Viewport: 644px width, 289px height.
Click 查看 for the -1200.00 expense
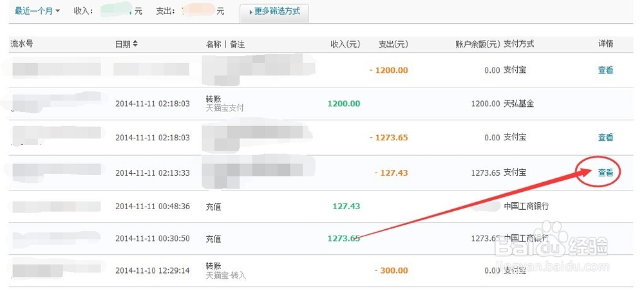click(605, 70)
